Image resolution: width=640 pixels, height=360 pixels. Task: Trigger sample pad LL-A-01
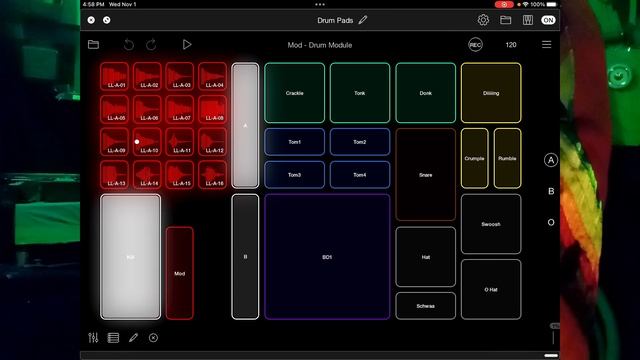coord(115,76)
